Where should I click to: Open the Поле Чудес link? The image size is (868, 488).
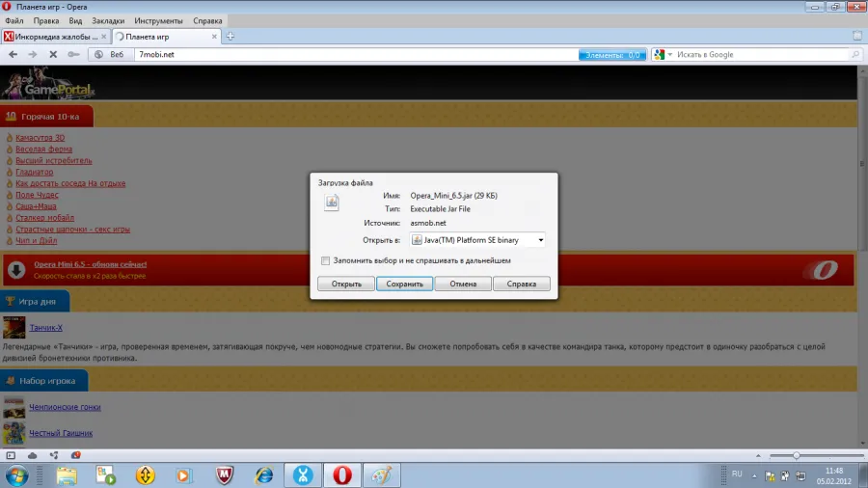(x=37, y=195)
